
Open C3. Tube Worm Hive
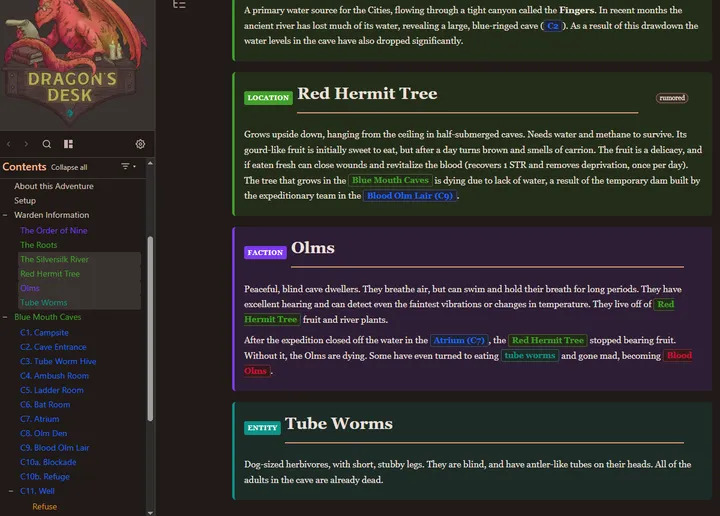click(x=58, y=361)
